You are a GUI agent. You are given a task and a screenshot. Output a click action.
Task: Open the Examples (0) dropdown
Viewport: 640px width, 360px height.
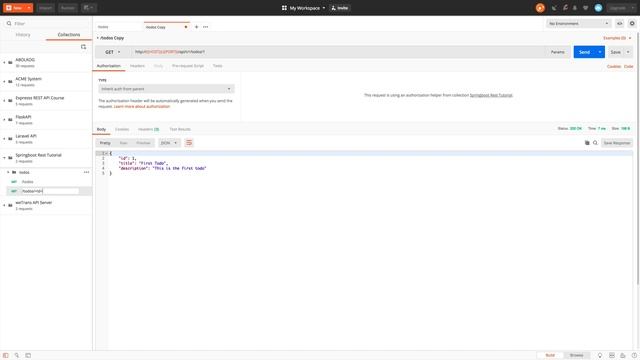pyautogui.click(x=617, y=38)
